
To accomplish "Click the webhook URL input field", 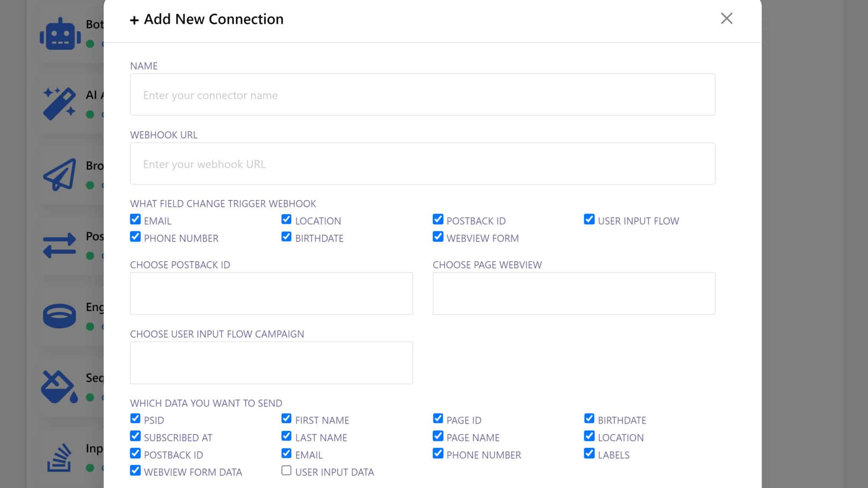I will pos(422,164).
